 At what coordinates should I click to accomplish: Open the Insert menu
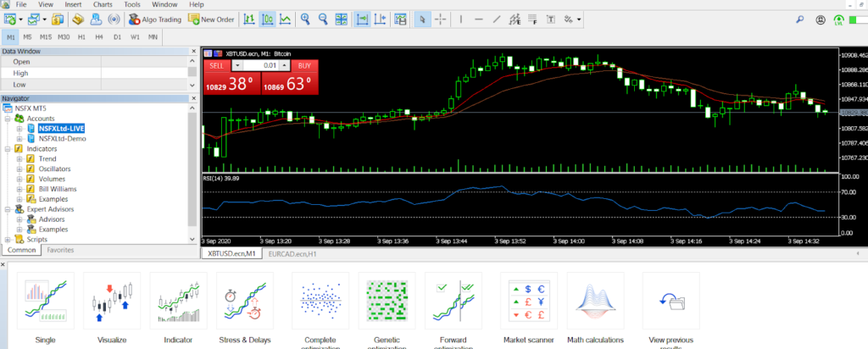click(73, 4)
